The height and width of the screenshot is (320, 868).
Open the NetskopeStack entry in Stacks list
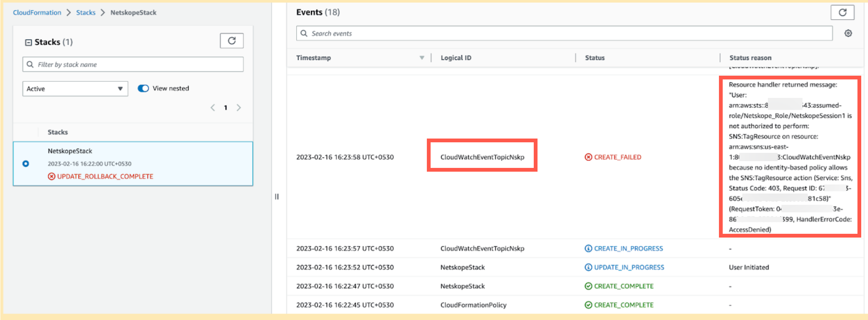[70, 151]
